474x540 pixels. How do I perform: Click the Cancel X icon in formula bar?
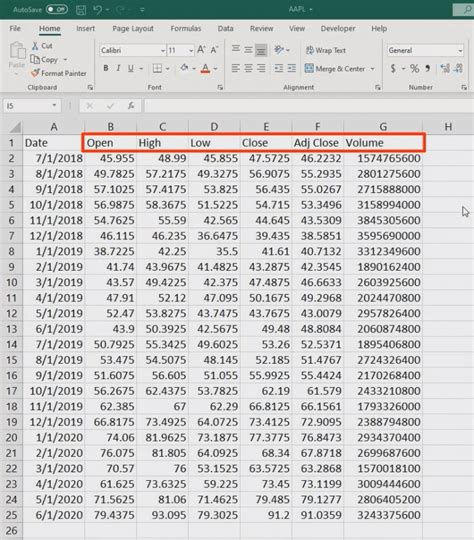(x=90, y=106)
